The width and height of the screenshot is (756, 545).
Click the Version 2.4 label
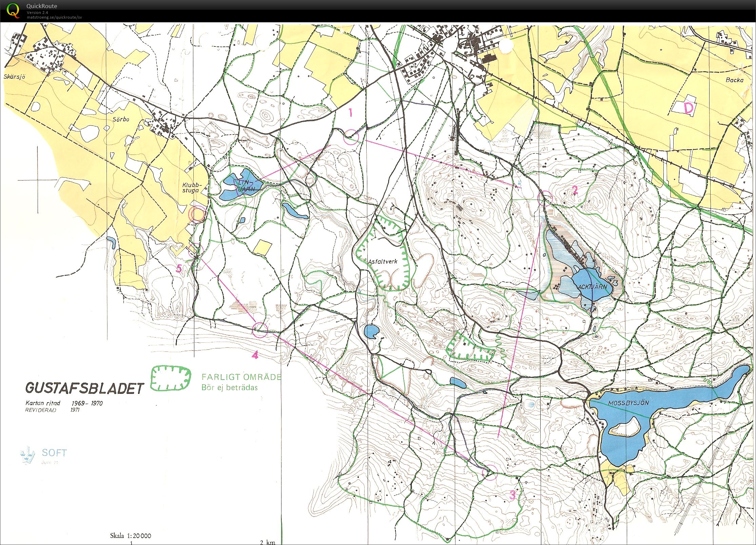pos(37,13)
